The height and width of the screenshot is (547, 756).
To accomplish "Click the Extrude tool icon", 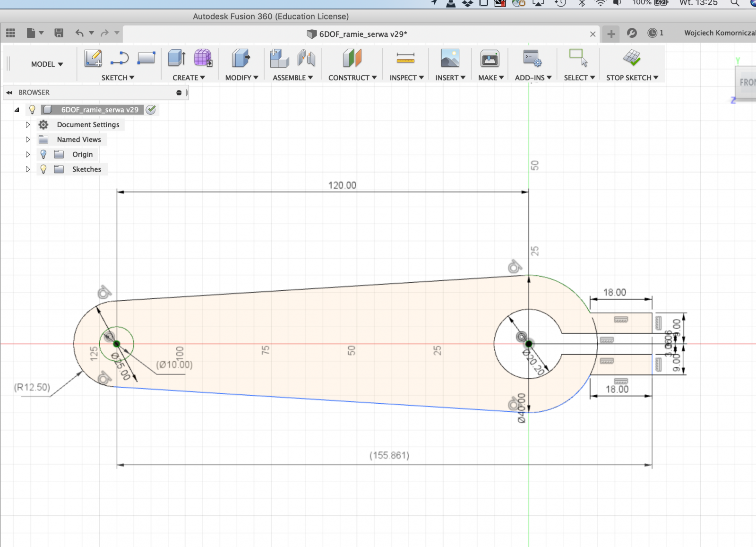I will tap(177, 58).
